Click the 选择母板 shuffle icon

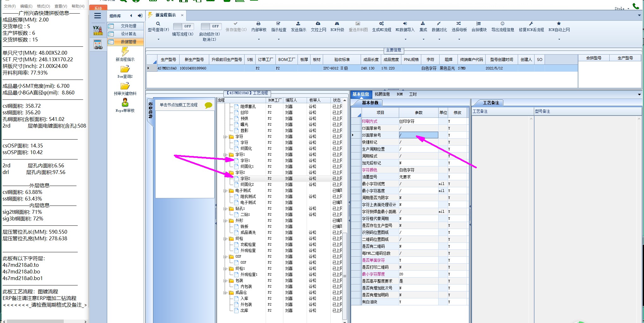459,24
